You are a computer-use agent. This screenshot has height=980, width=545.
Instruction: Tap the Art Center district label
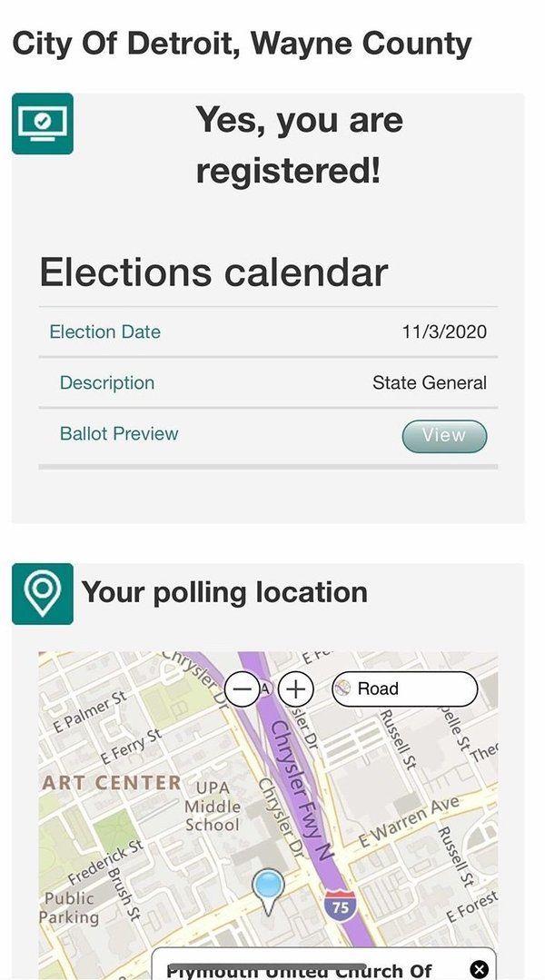pos(112,782)
